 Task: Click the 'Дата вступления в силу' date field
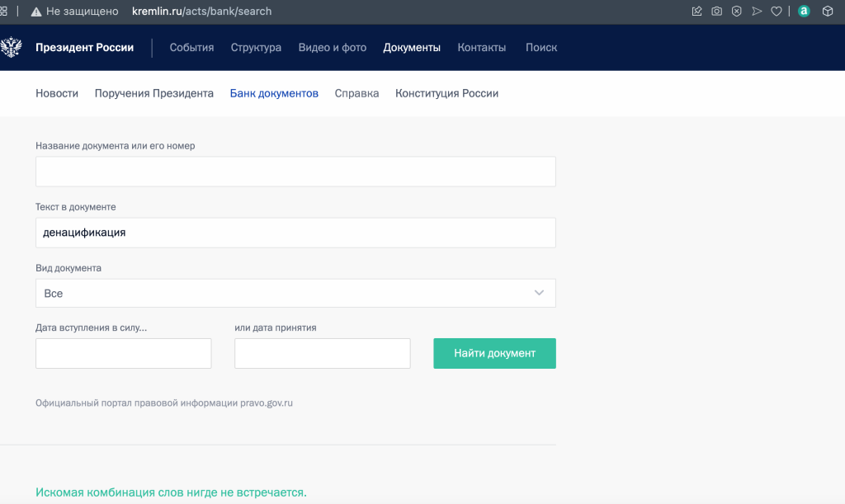pos(123,353)
